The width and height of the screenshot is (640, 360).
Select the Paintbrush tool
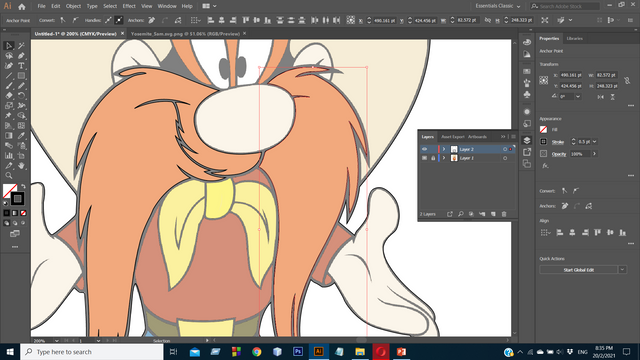click(9, 86)
